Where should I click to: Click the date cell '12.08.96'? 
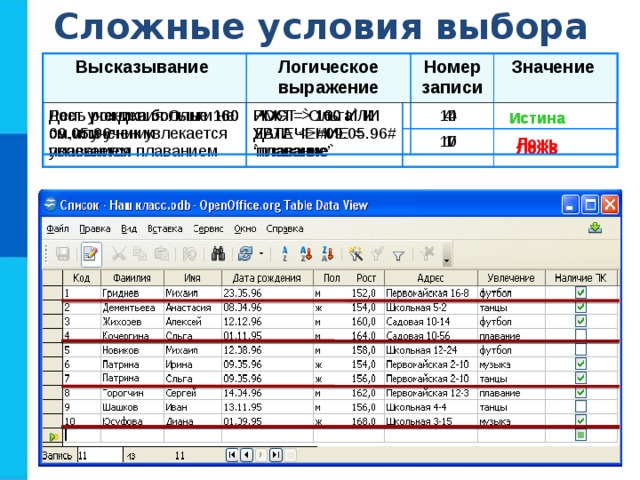(x=267, y=350)
